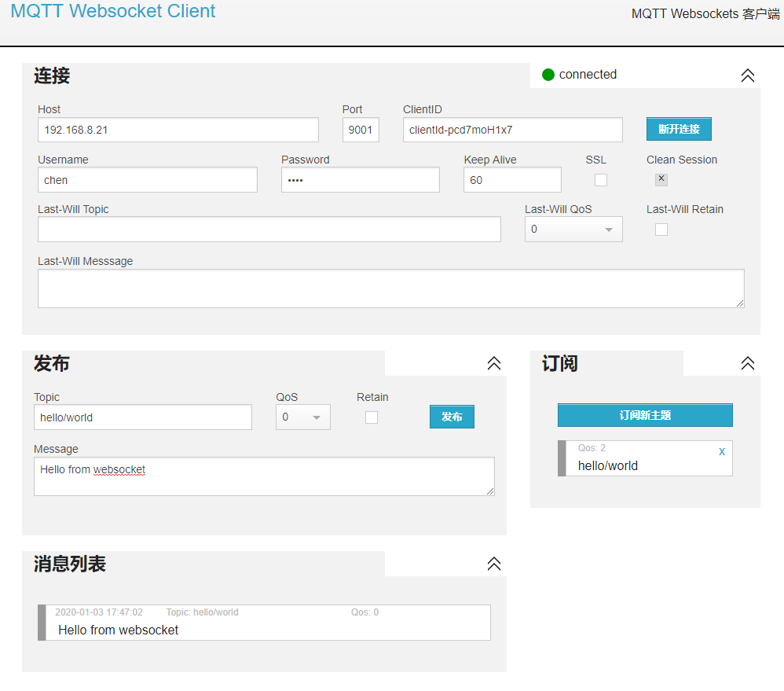Collapse the 订阅 subscription panel chevron
The width and height of the screenshot is (784, 691).
[x=747, y=363]
